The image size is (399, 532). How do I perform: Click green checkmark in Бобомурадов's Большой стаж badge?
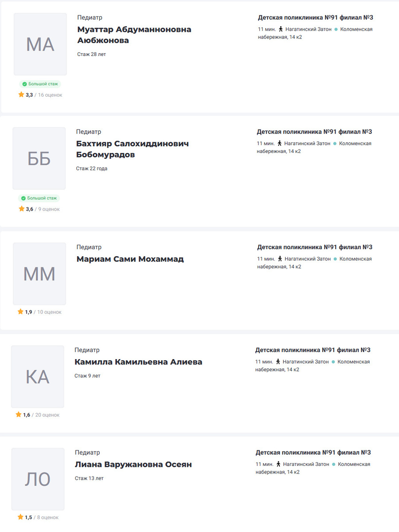(x=23, y=198)
